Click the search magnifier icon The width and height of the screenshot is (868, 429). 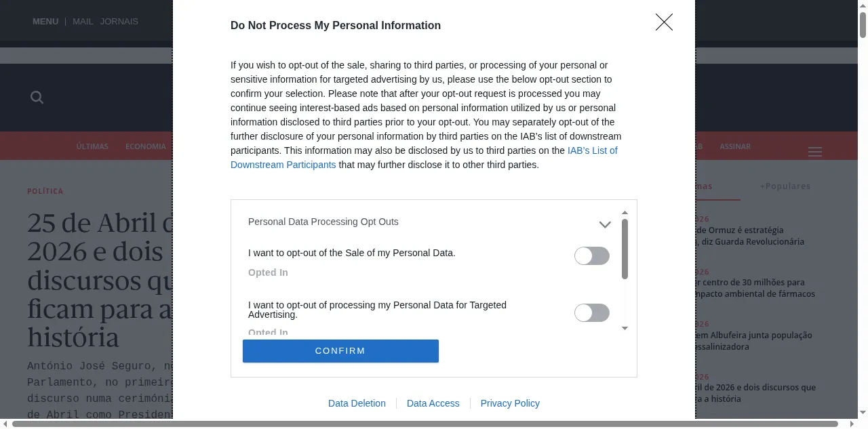(37, 98)
